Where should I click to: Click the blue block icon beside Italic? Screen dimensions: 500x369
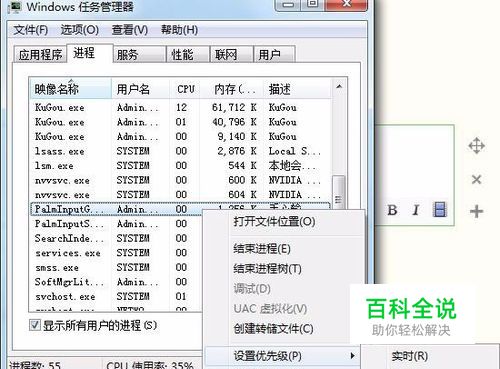point(440,209)
